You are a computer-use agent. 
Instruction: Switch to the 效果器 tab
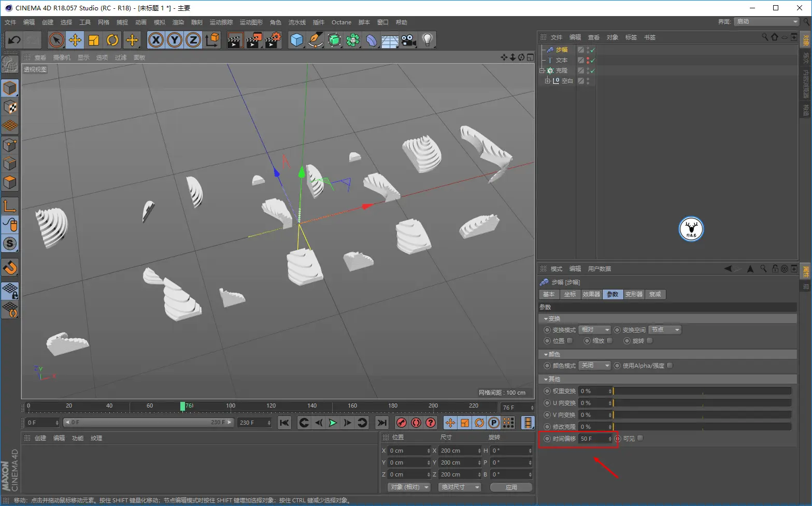tap(591, 294)
